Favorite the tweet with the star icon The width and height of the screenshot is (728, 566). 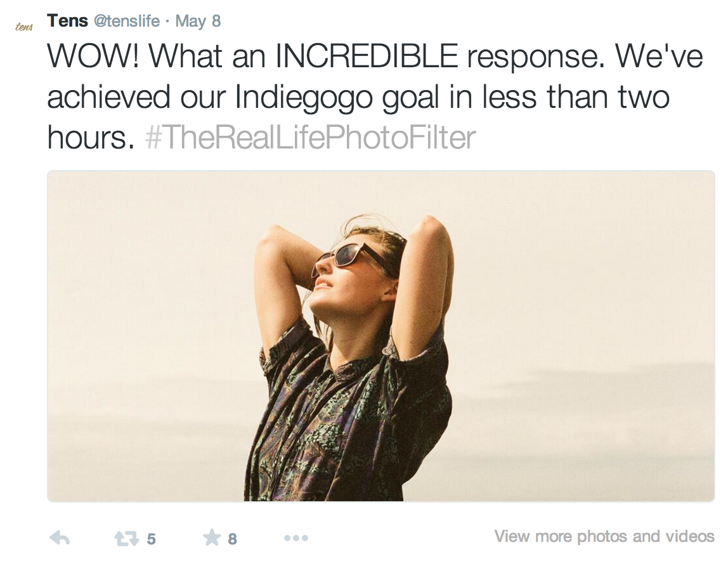click(212, 537)
